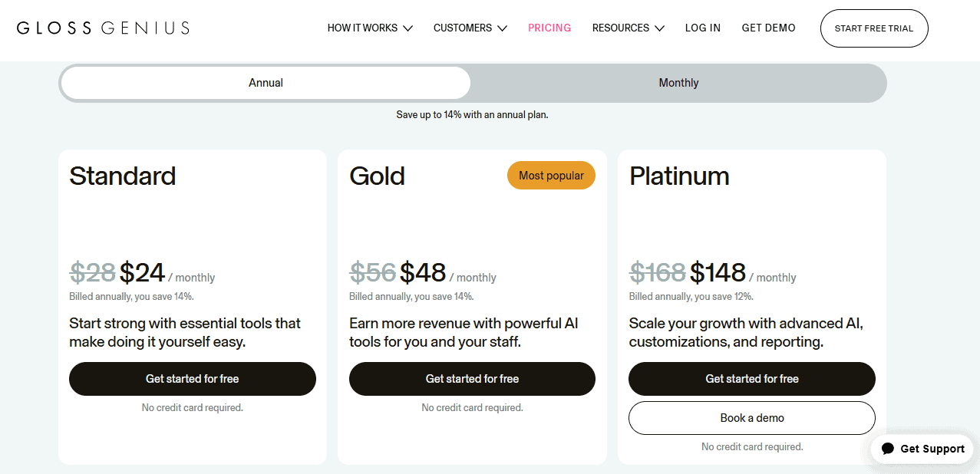The height and width of the screenshot is (474, 980).
Task: Expand the RESOURCES dropdown
Action: (628, 28)
